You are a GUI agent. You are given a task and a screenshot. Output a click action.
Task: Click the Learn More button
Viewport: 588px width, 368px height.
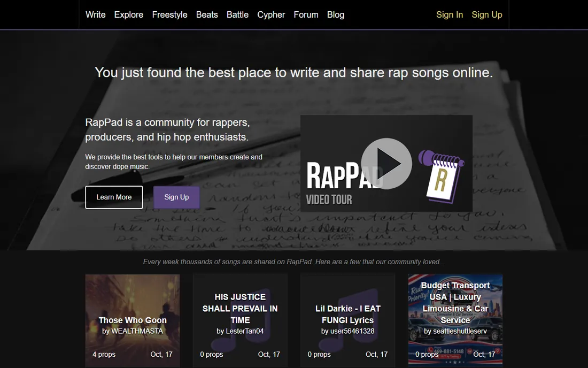[114, 197]
